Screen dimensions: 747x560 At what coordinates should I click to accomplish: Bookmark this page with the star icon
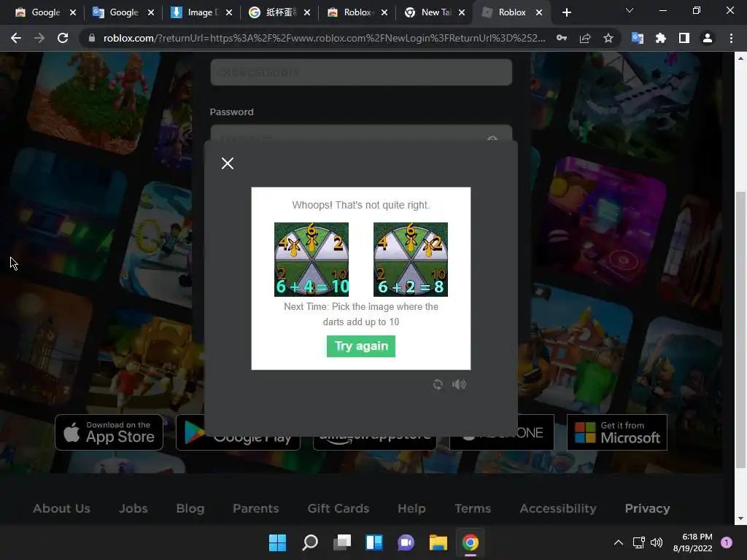click(x=608, y=38)
